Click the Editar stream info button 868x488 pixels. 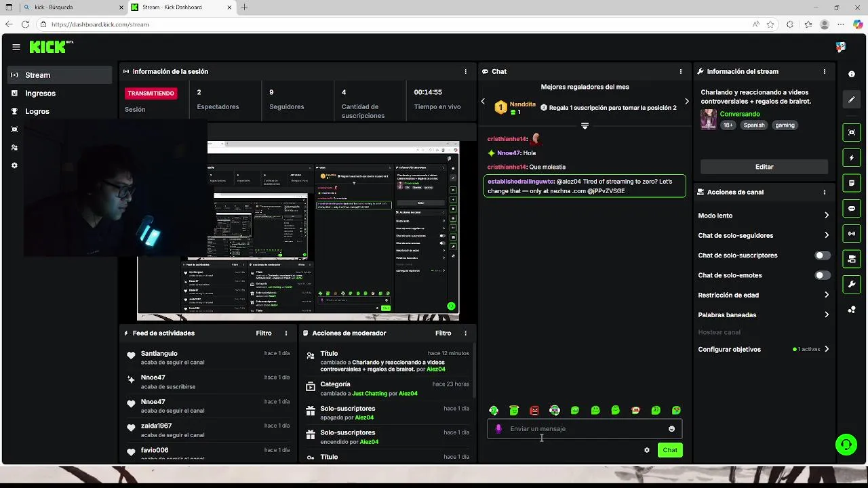pyautogui.click(x=764, y=167)
